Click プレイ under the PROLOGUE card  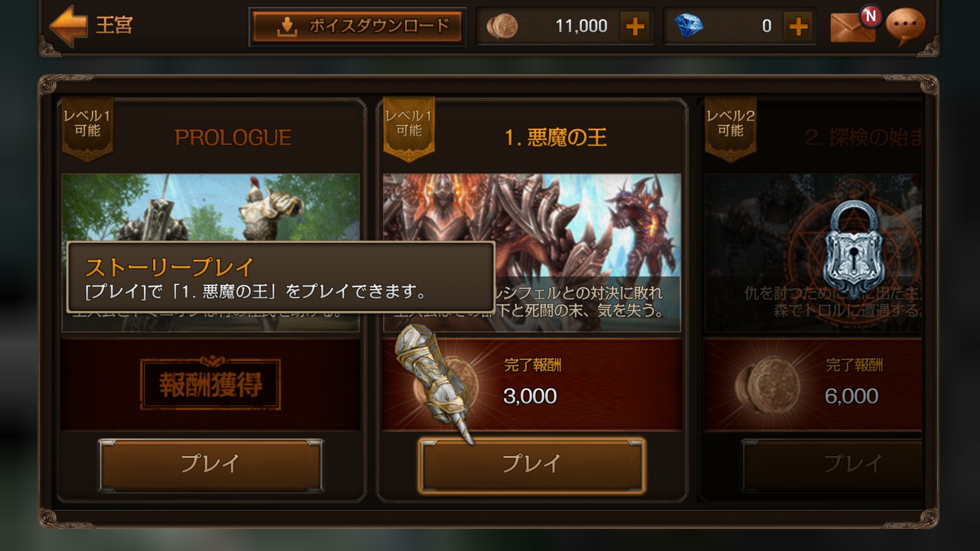[x=210, y=465]
